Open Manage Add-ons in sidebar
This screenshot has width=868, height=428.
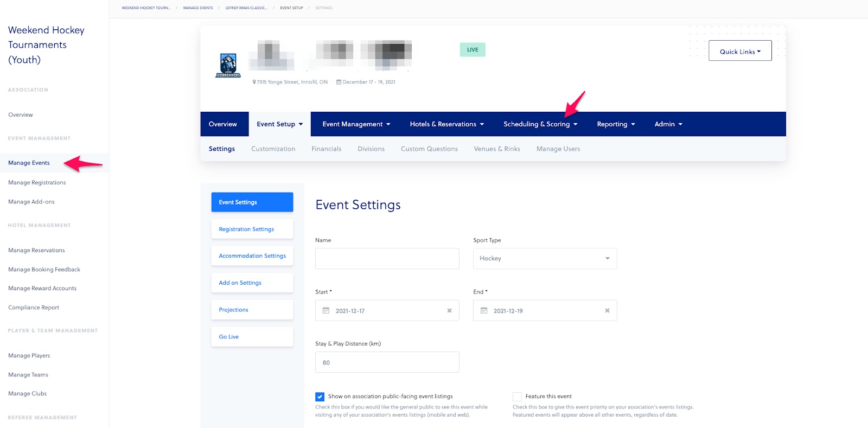[31, 202]
